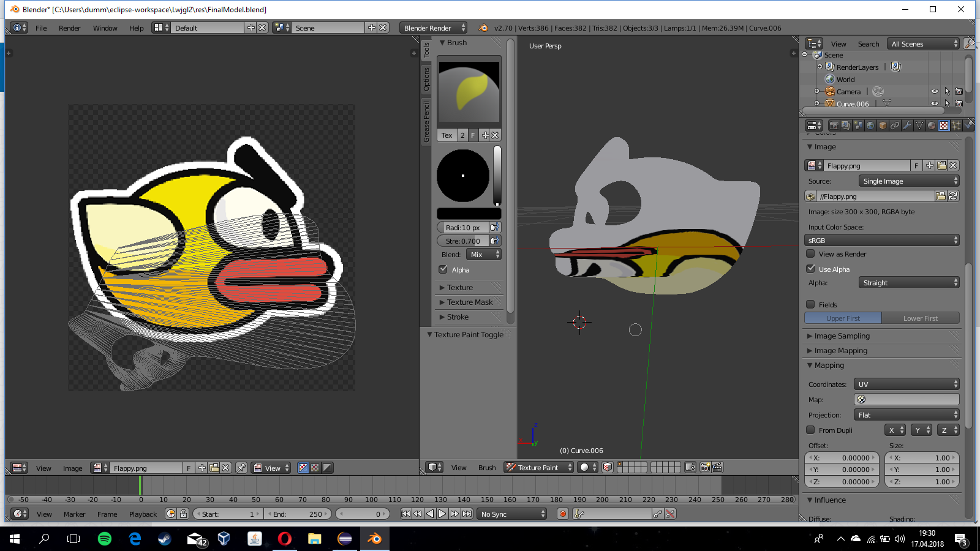Adjust the brush Strength 0.700 slider
This screenshot has width=980, height=551.
click(462, 241)
